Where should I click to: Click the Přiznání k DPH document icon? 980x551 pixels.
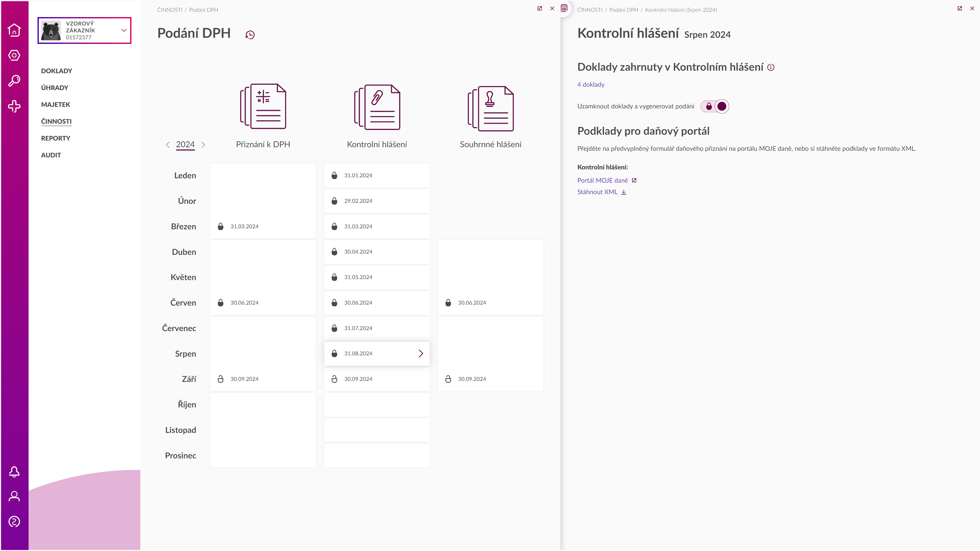click(x=263, y=106)
